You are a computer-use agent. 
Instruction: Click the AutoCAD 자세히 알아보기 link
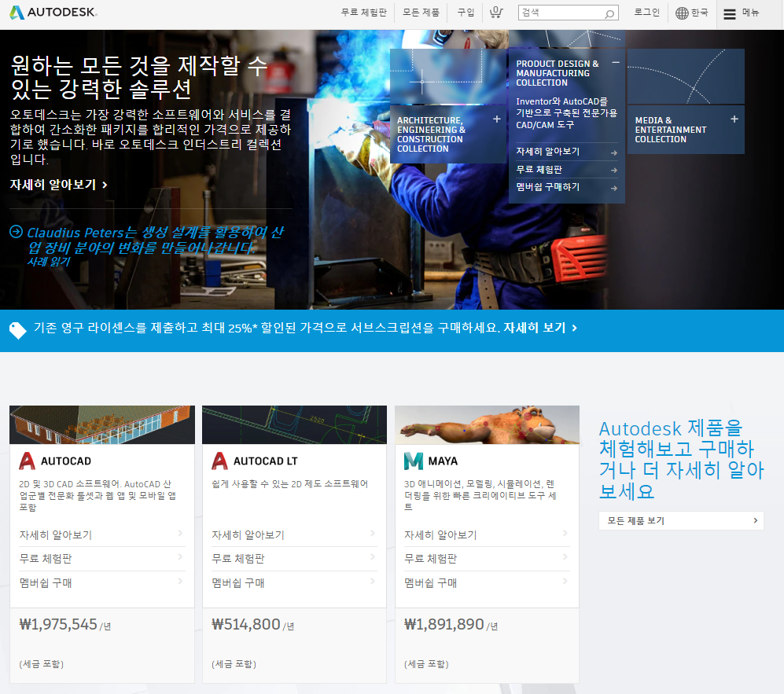point(56,535)
